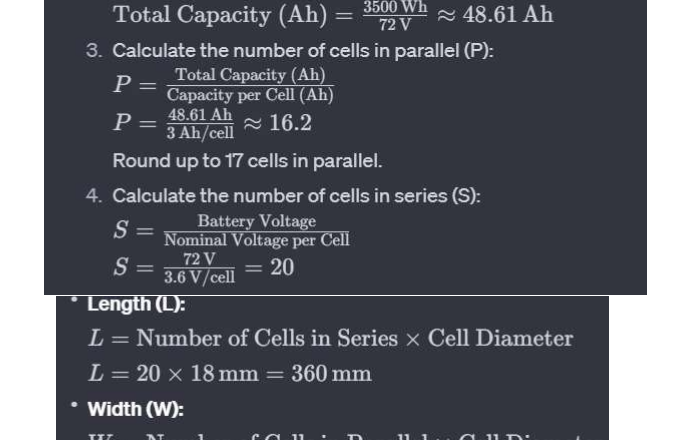The image size is (673, 440).
Task: Select the 72 V over 3.6 V/cell equation
Action: [x=203, y=268]
